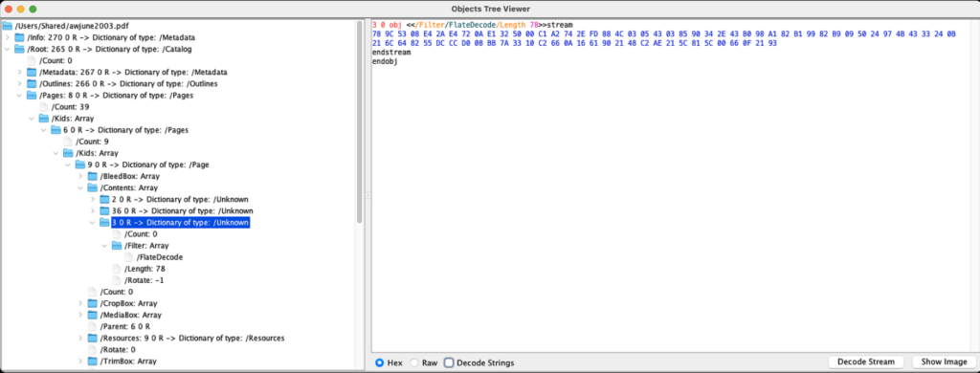Click the folder icon of 6 0 R Pages dictionary
The image size is (980, 373).
coord(56,130)
